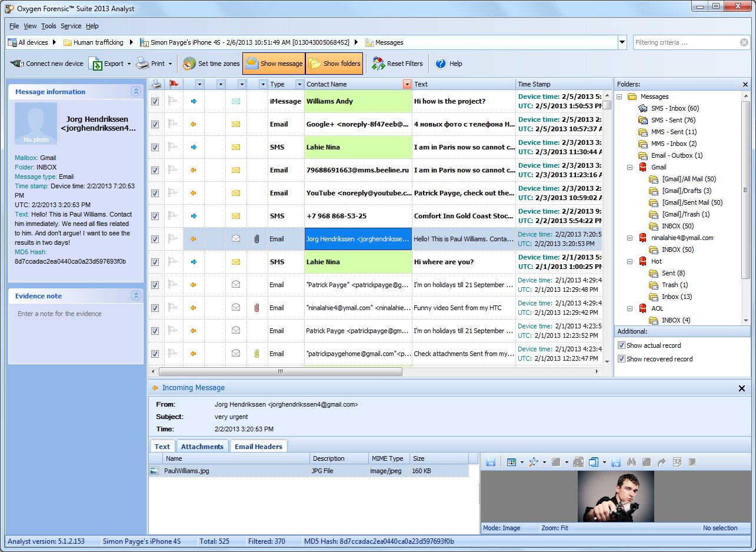Flag the Williams Andy iMessage row
The width and height of the screenshot is (756, 552).
(x=174, y=101)
